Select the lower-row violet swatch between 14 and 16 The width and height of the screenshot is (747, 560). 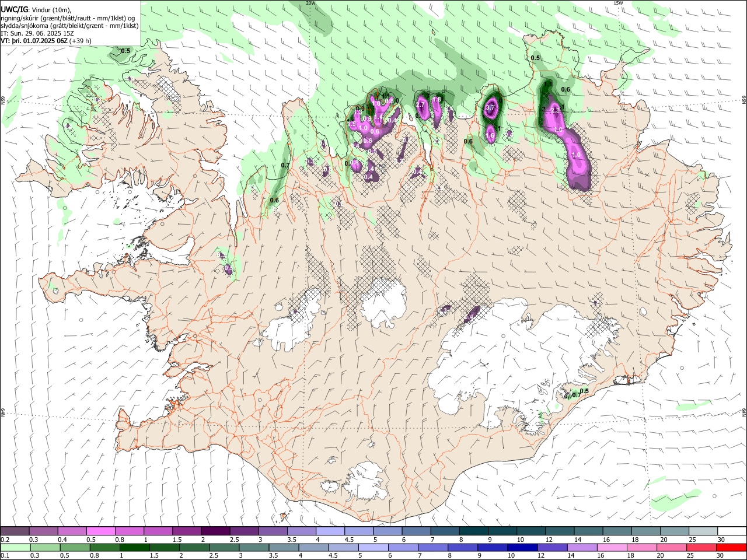click(x=582, y=547)
